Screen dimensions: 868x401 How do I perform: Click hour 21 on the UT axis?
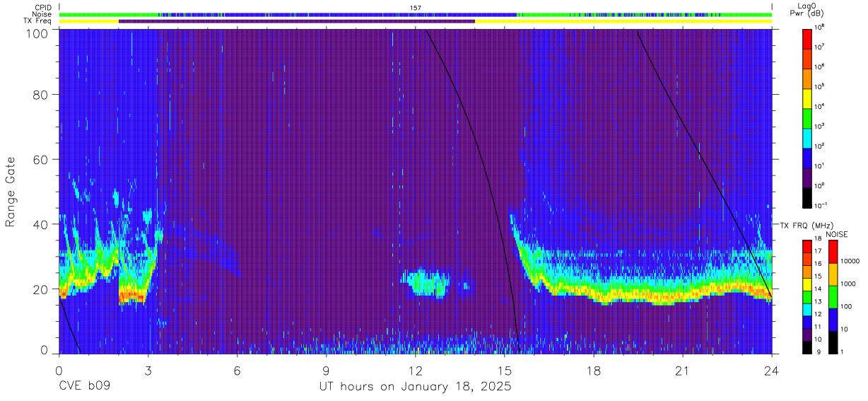point(683,370)
